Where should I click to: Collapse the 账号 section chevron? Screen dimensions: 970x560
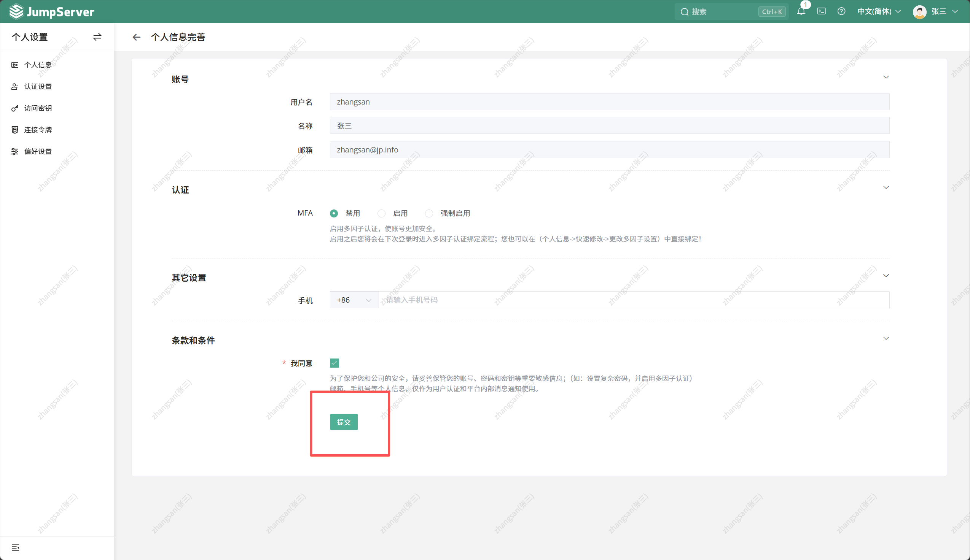(x=886, y=77)
